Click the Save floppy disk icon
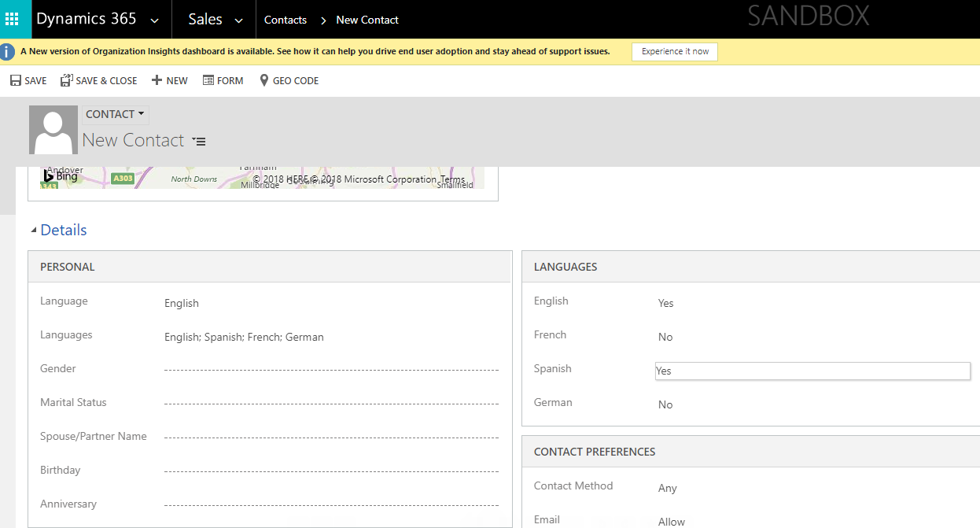Screen dimensions: 980x528 [x=15, y=80]
